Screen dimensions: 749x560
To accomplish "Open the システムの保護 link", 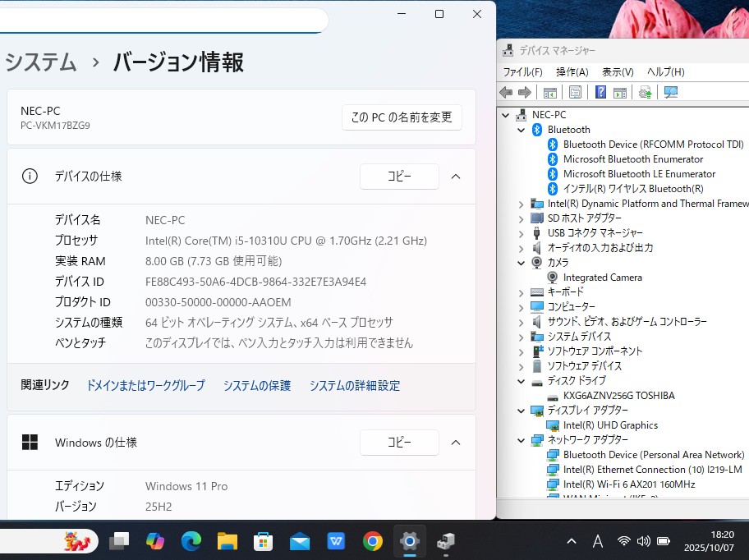I will click(257, 385).
